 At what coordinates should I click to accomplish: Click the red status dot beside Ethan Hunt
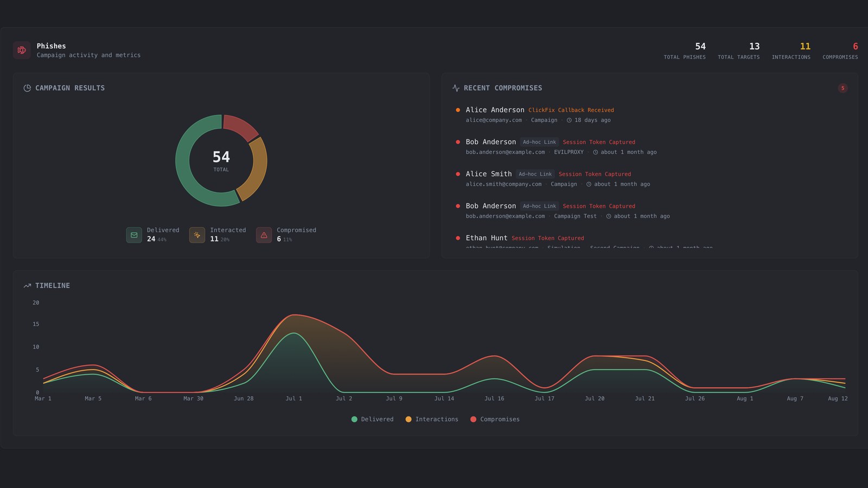click(458, 238)
